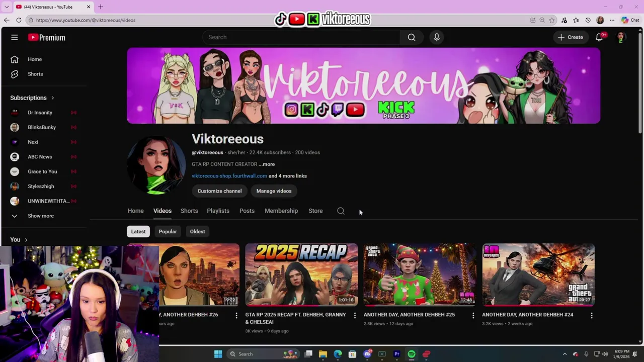Filter videos by Popular
Viewport: 644px width, 362px height.
click(168, 231)
